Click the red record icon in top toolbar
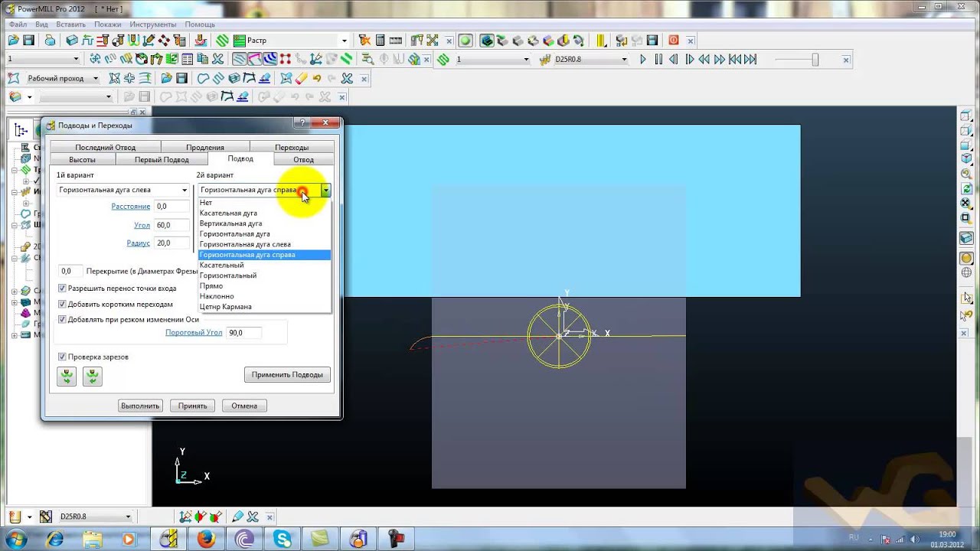 coord(674,40)
